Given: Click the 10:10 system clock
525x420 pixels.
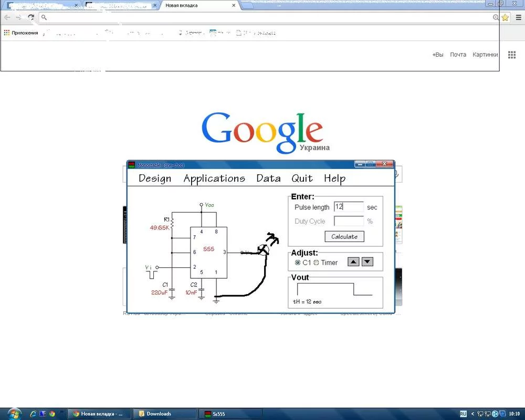Looking at the screenshot, I should 514,414.
